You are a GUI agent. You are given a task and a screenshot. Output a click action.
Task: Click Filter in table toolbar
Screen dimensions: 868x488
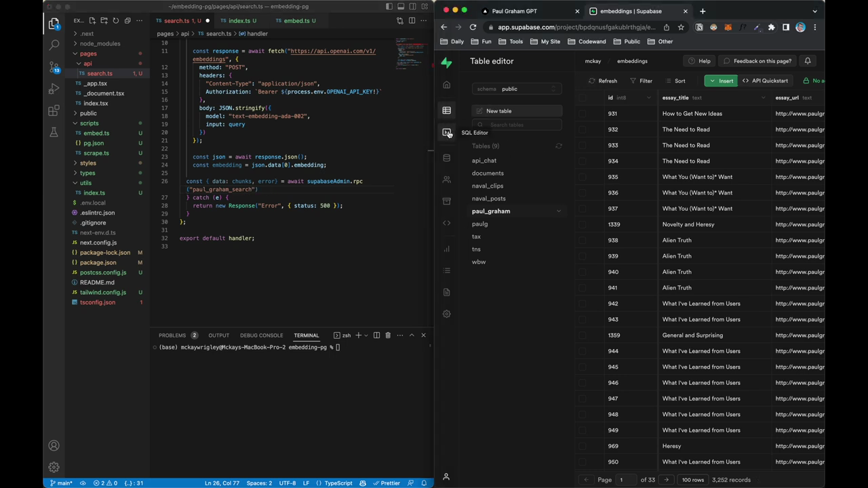click(x=641, y=81)
